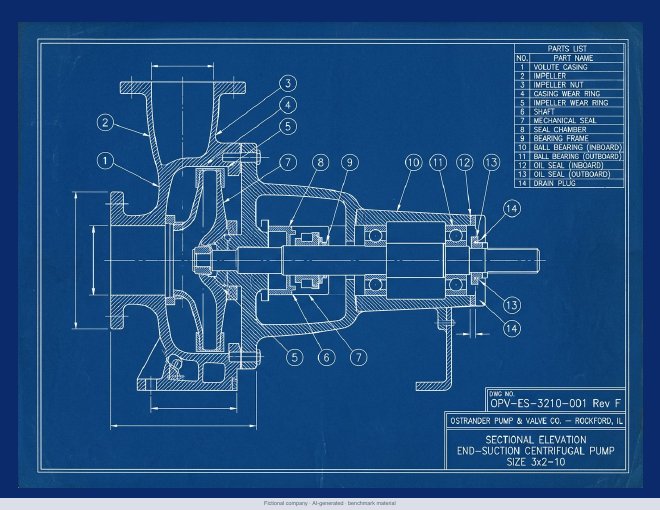Click callout balloon number 8
The width and height of the screenshot is (660, 510).
(321, 162)
